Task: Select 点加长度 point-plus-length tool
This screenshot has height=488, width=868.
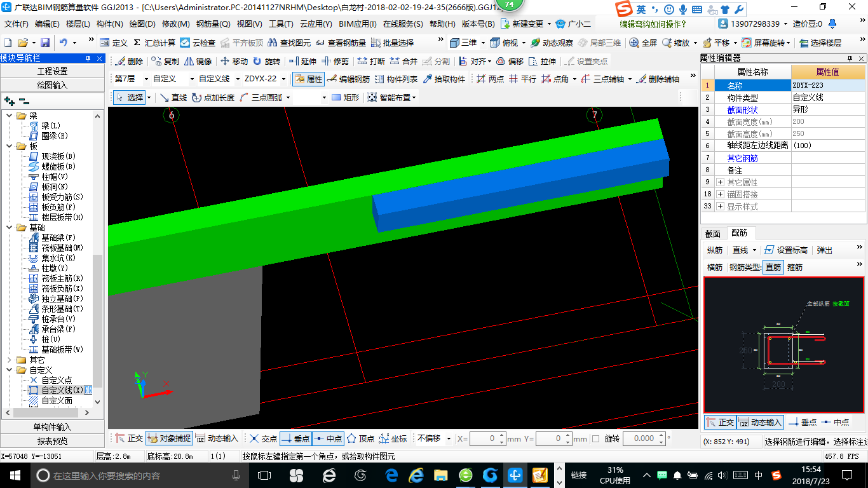Action: [213, 97]
